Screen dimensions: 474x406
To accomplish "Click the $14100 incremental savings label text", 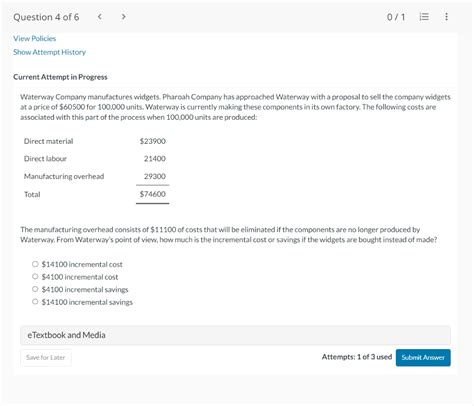I will click(87, 302).
